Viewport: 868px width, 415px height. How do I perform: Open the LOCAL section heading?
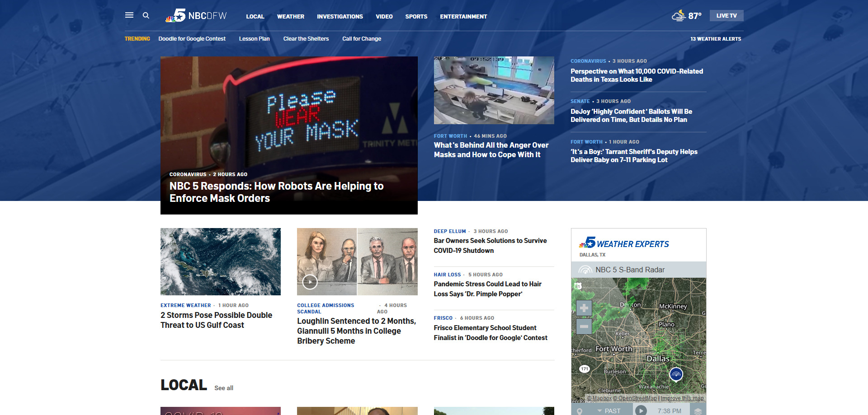click(184, 385)
